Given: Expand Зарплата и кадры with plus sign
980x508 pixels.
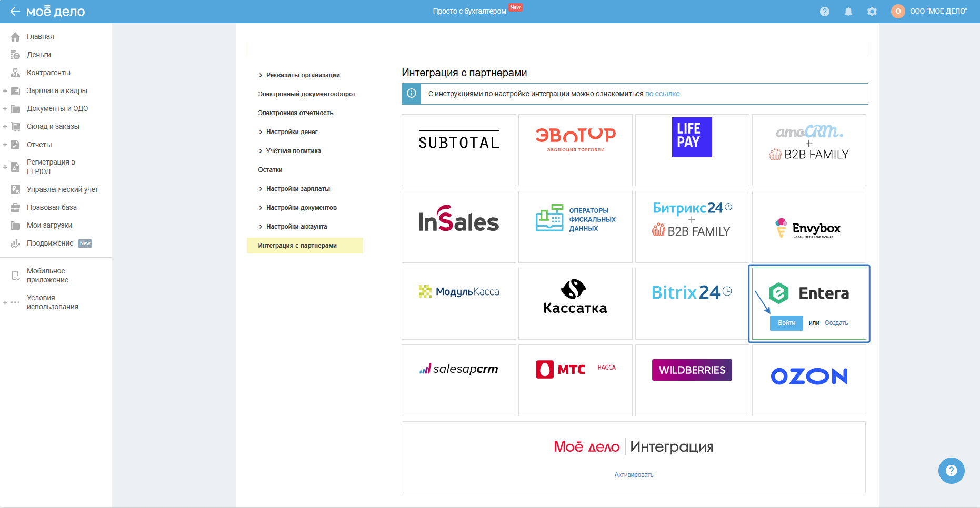Looking at the screenshot, I should 5,91.
